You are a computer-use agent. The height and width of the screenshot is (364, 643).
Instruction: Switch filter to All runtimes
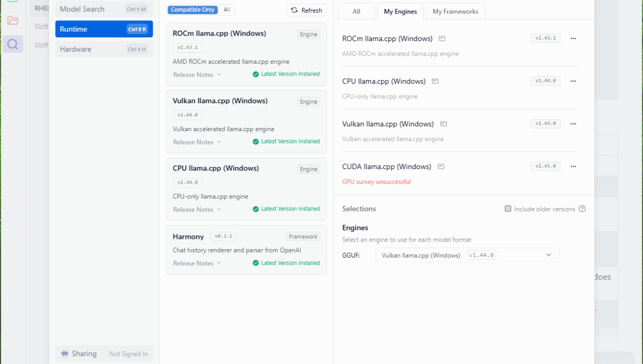point(227,10)
